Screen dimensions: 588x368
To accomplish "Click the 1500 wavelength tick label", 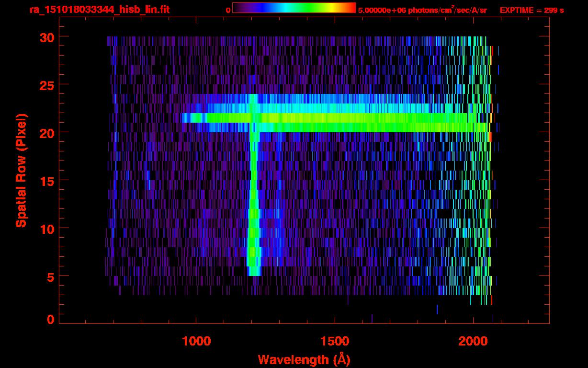I will pos(334,341).
